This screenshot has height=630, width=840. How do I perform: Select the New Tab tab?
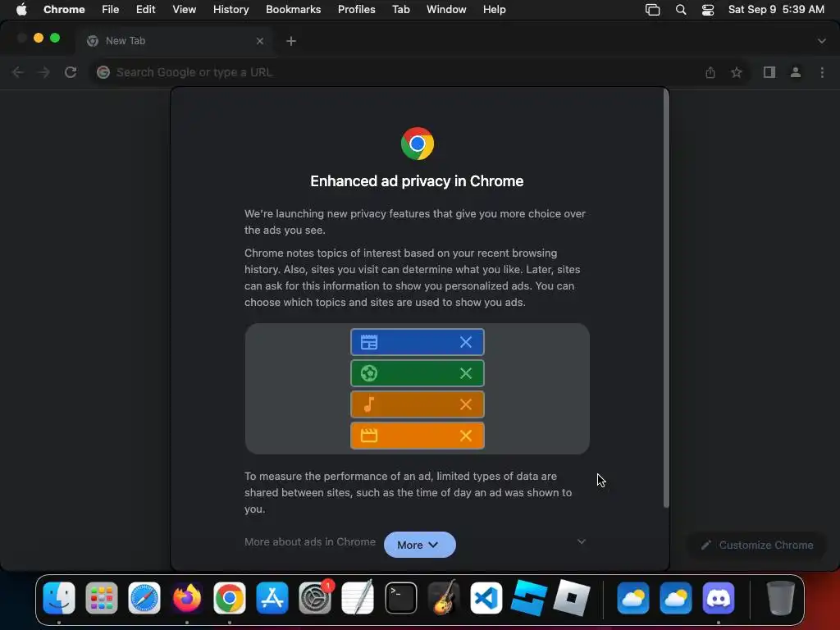pyautogui.click(x=176, y=41)
